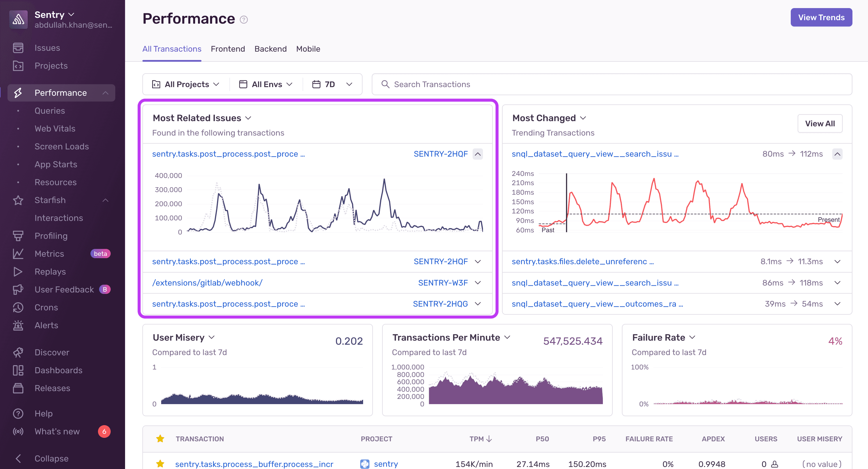
Task: Toggle favorite star on sentry.tasks.process_buffer row
Action: coord(161,464)
